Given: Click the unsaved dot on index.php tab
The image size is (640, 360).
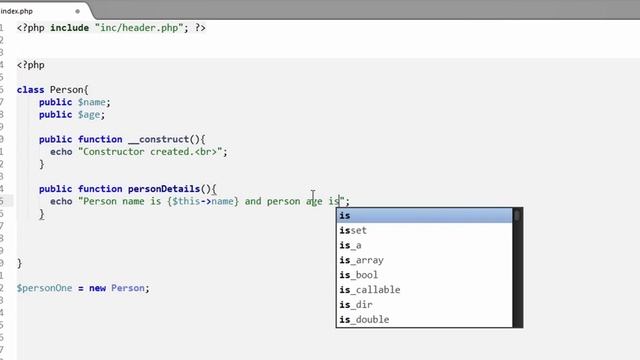Looking at the screenshot, I should [78, 11].
